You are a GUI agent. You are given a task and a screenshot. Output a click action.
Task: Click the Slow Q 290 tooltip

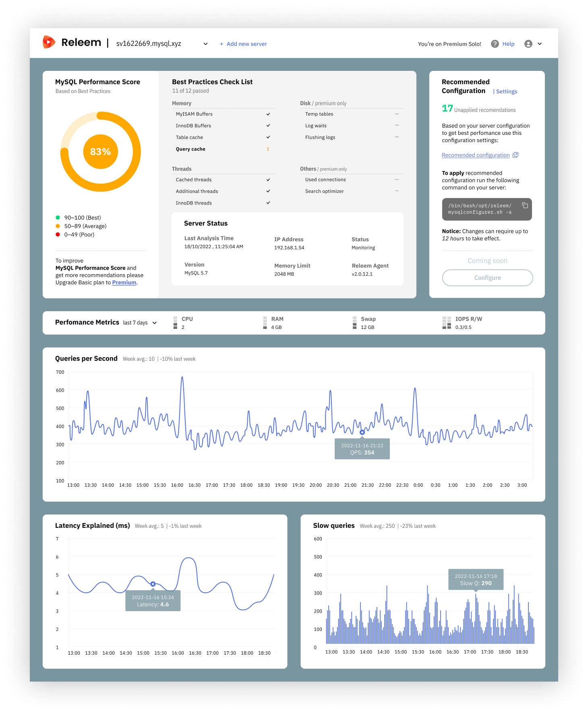pyautogui.click(x=476, y=580)
